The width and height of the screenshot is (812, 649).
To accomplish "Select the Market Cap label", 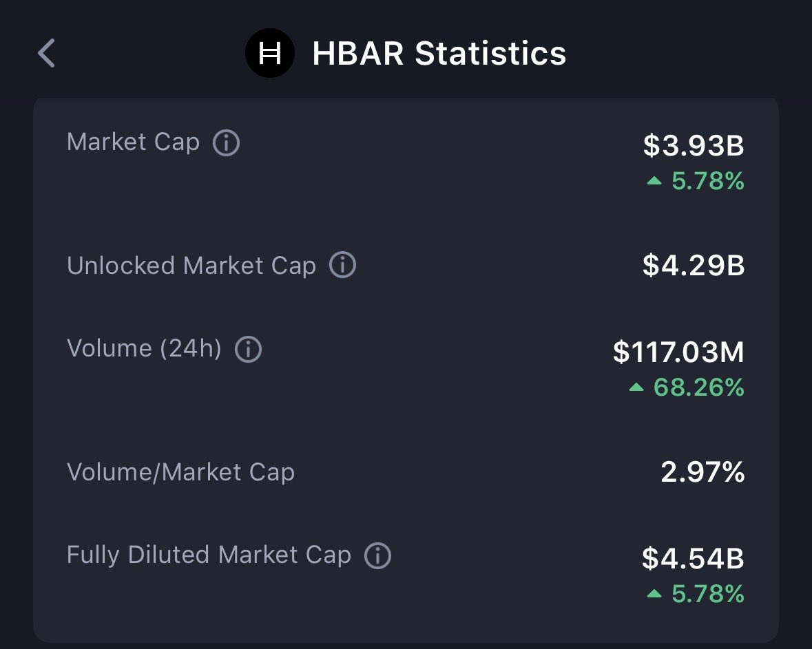I will (133, 142).
